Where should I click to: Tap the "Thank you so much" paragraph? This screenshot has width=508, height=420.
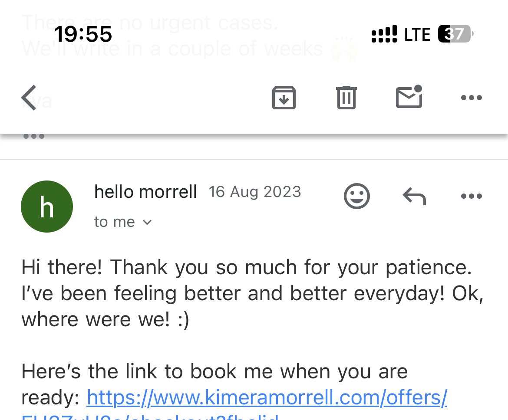pyautogui.click(x=252, y=293)
